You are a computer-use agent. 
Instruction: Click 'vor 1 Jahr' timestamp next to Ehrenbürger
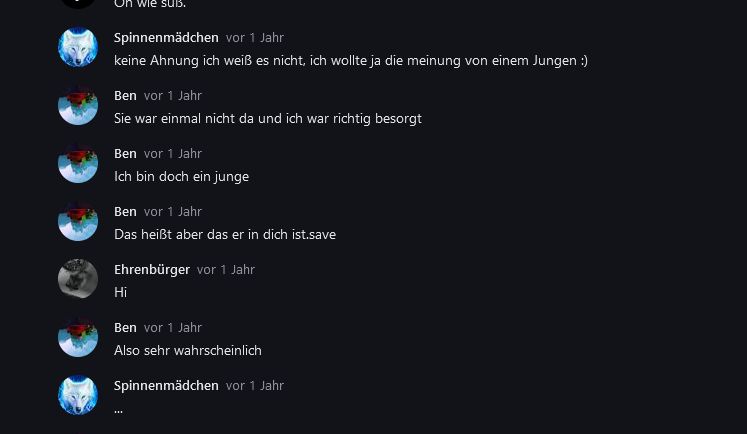pos(226,270)
